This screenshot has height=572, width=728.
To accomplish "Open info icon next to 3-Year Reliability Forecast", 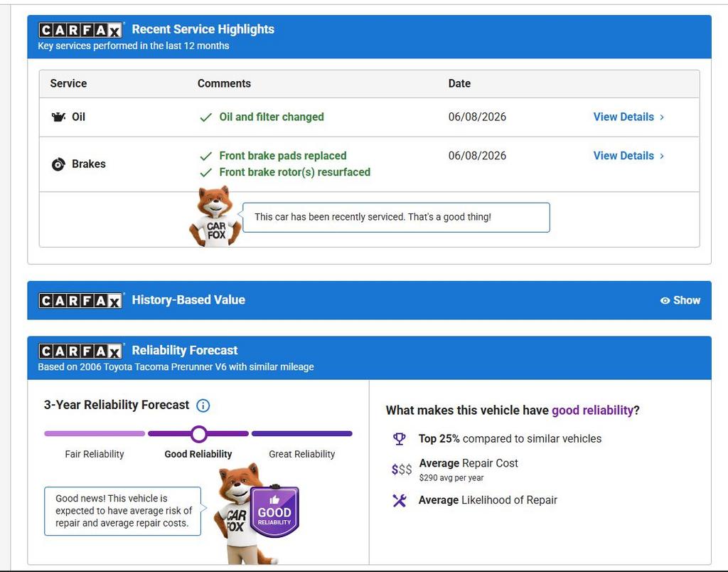I will click(203, 406).
